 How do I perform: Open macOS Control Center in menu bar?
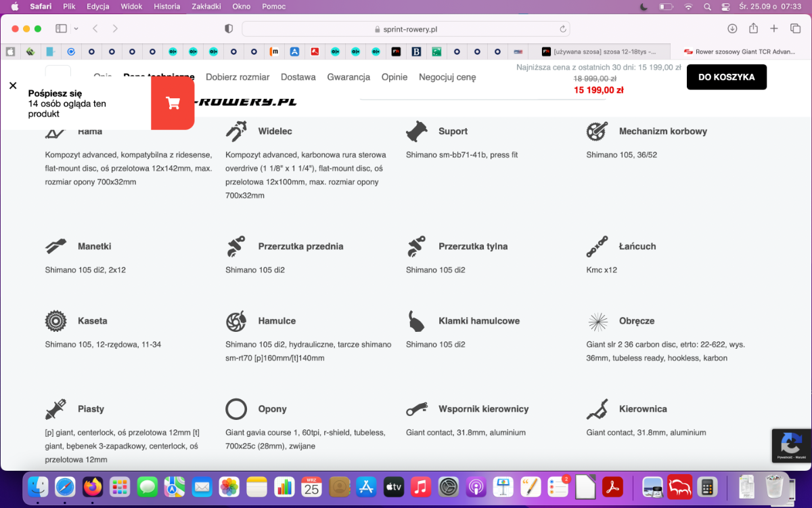click(x=726, y=7)
